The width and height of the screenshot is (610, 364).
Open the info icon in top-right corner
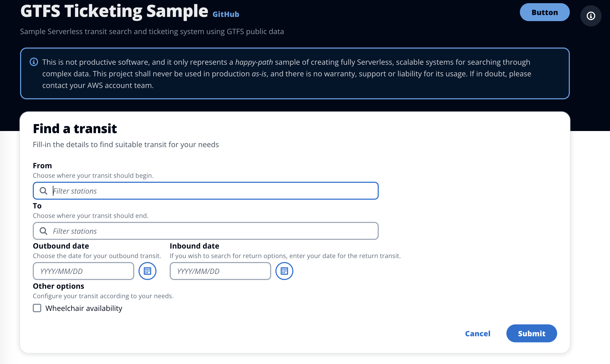coord(591,16)
